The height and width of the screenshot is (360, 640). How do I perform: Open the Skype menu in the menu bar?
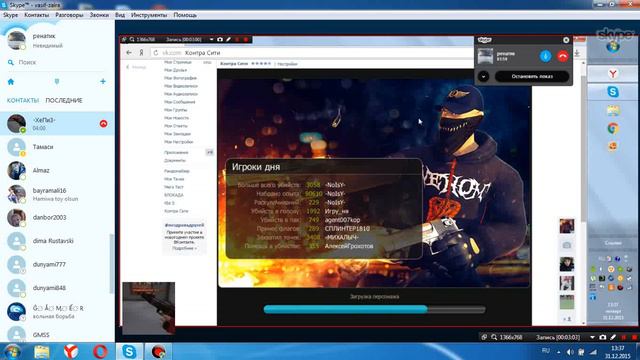[x=10, y=15]
